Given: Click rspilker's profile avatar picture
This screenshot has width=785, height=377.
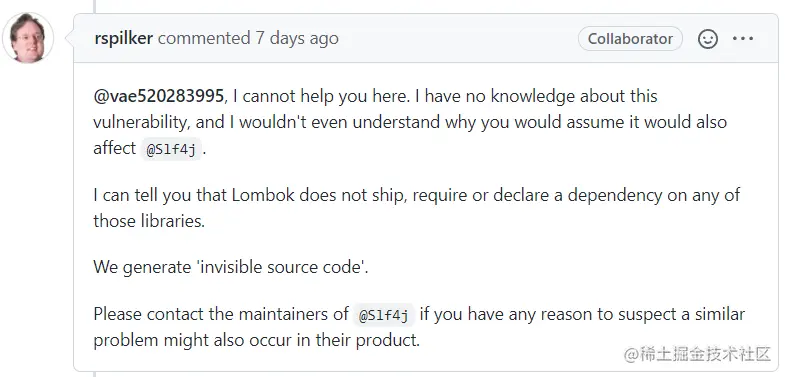Looking at the screenshot, I should [x=28, y=38].
